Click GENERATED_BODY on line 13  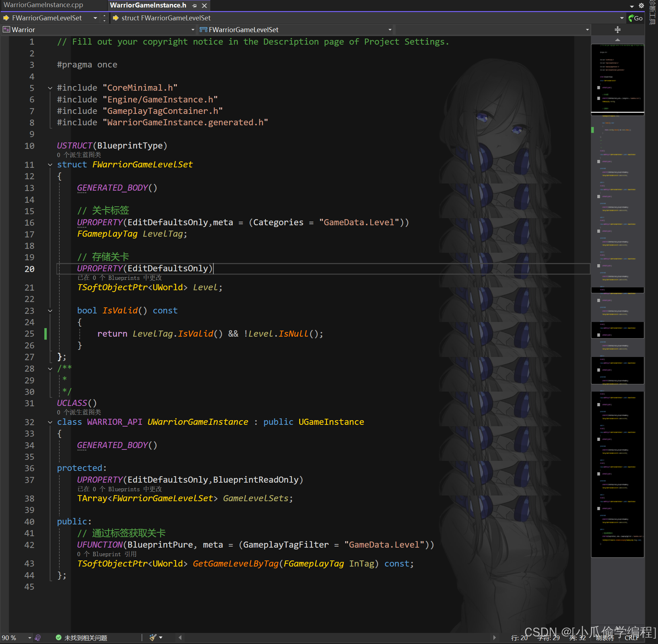pos(112,188)
